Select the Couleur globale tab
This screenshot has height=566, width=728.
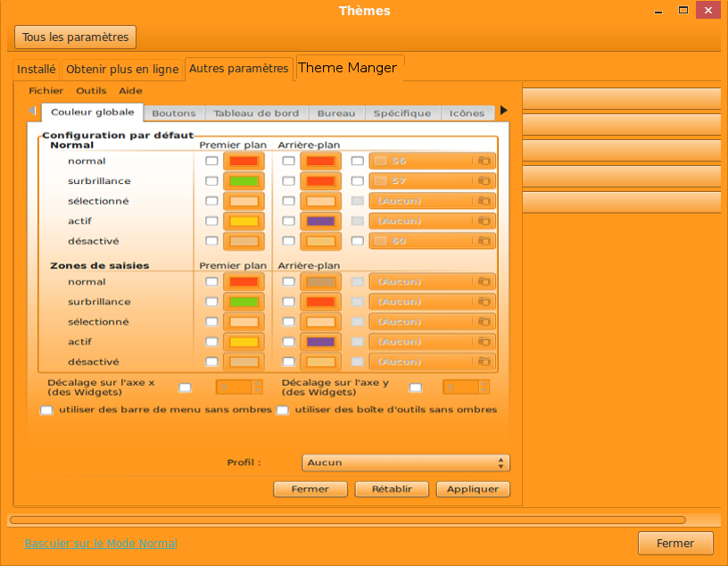(x=93, y=112)
